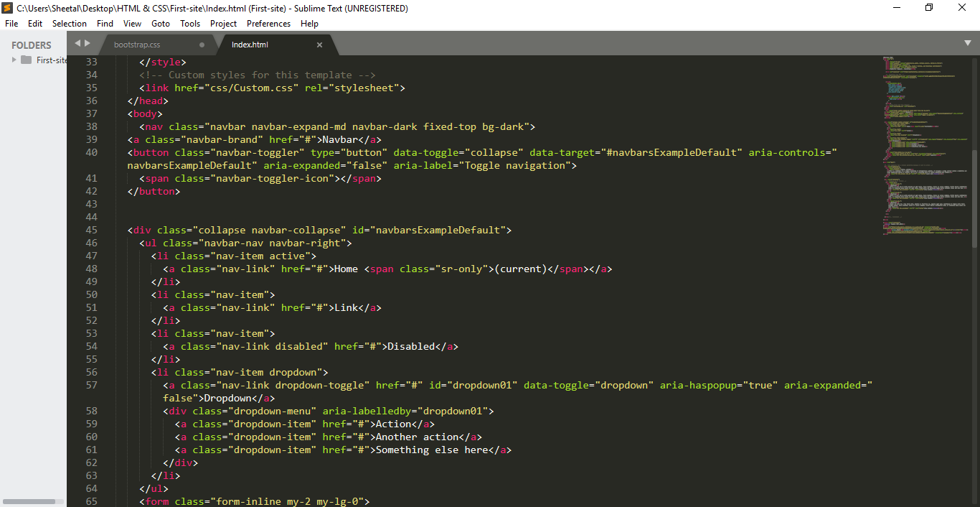Close the Index.html tab
This screenshot has width=980, height=507.
319,45
